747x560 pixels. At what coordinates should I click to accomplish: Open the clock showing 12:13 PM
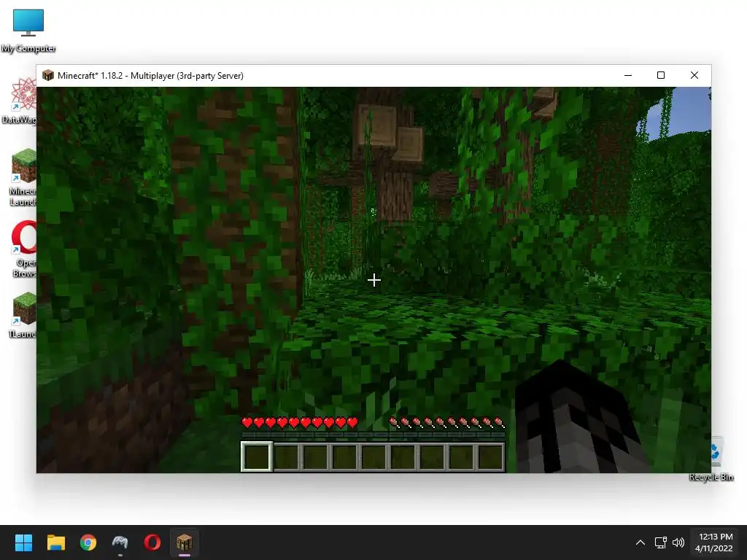713,542
